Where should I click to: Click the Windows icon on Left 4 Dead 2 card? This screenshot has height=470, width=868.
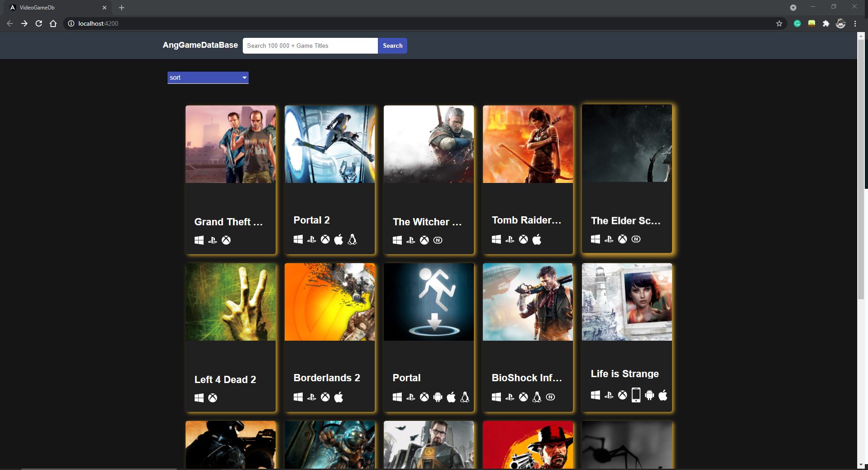tap(199, 398)
